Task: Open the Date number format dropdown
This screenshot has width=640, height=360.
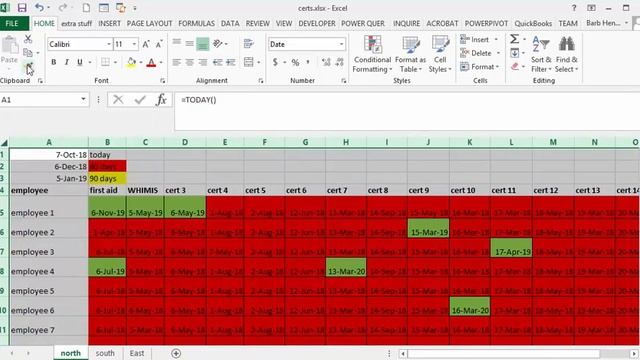Action: click(x=341, y=44)
